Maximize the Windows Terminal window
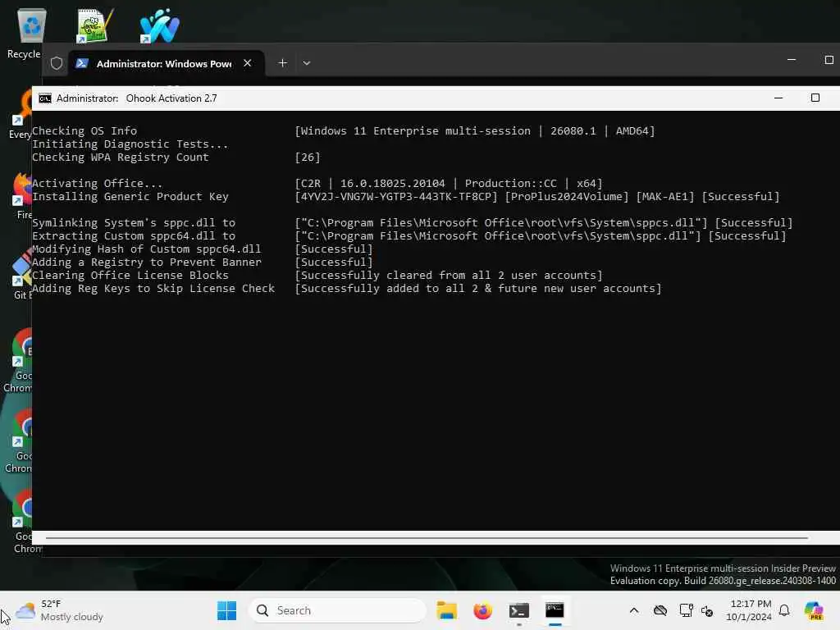840x630 pixels. pos(829,59)
